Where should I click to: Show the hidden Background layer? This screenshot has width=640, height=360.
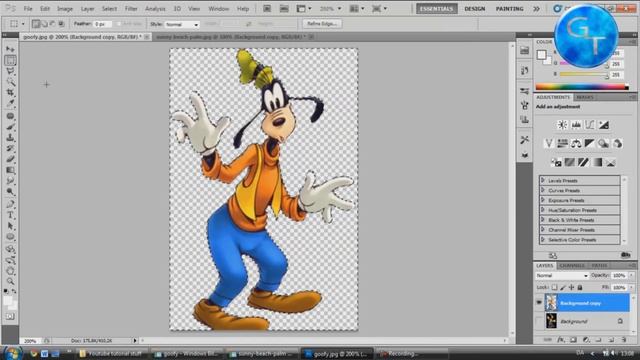click(x=539, y=321)
